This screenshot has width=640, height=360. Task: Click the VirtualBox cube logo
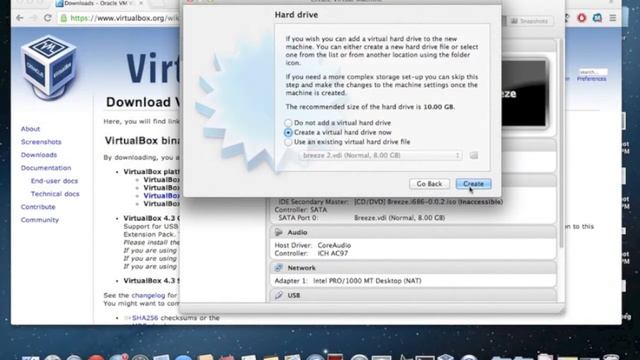point(49,68)
